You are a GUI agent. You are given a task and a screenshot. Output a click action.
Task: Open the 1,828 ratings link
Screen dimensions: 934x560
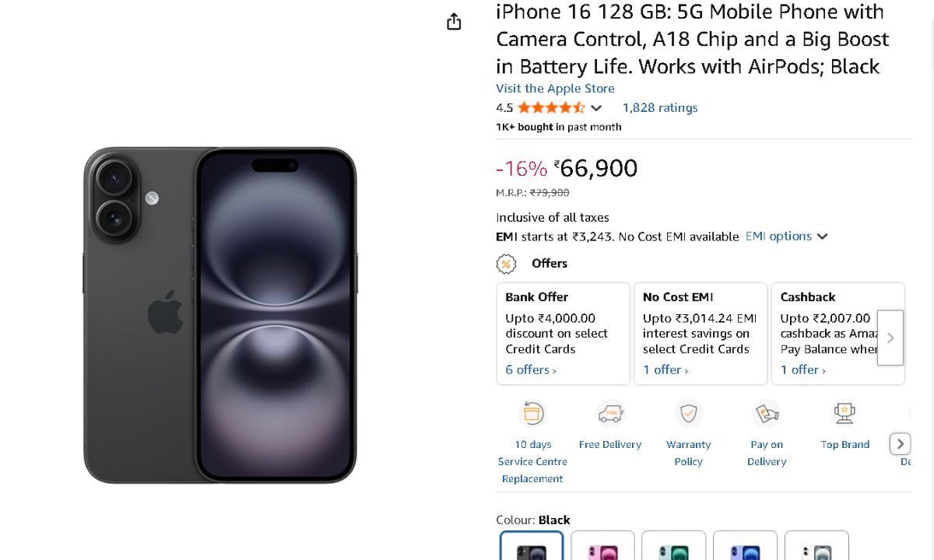(660, 108)
